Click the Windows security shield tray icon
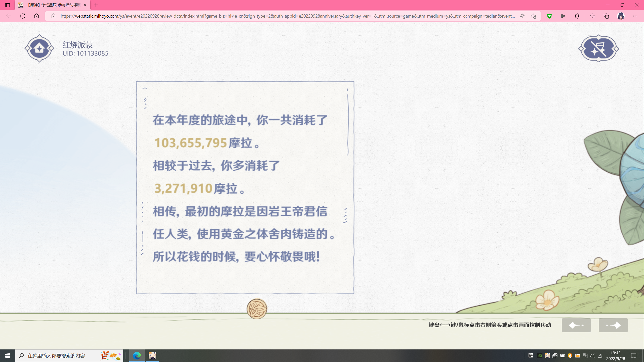 click(570, 356)
